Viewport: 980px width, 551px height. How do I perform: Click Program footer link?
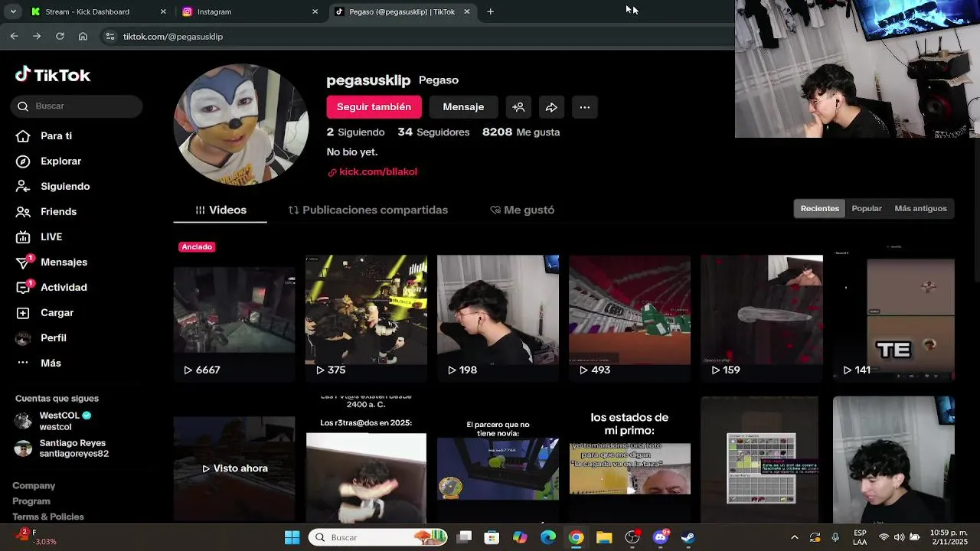pos(31,501)
